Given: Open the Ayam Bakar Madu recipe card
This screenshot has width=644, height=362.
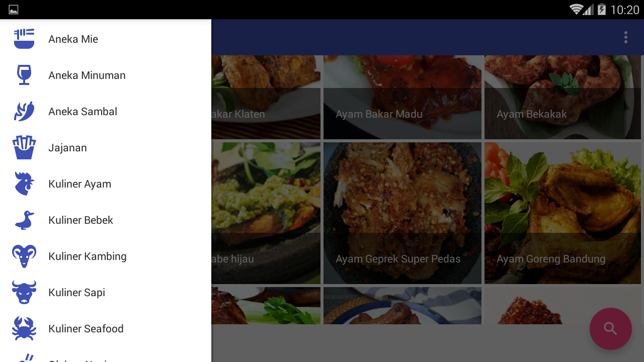Looking at the screenshot, I should pos(403,97).
